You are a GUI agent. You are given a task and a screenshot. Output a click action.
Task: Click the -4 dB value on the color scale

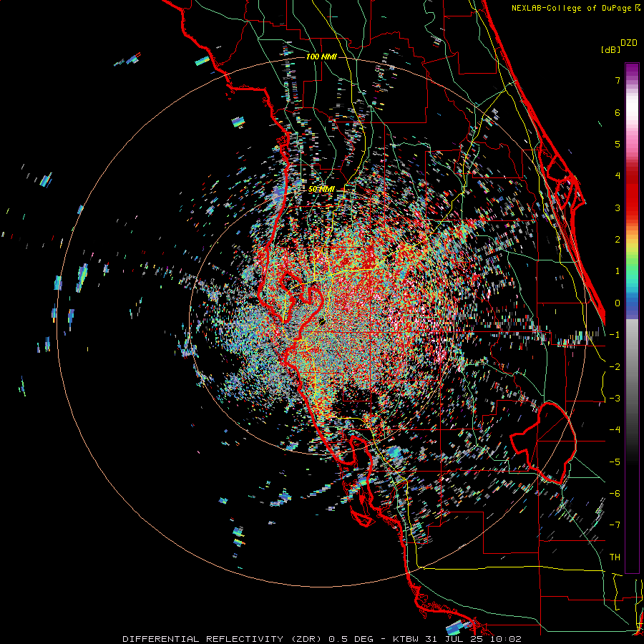(x=615, y=430)
